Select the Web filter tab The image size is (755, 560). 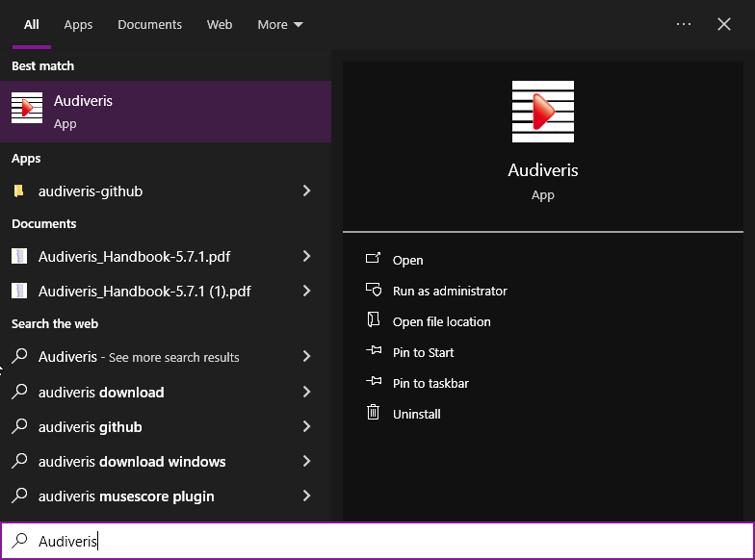click(x=220, y=24)
